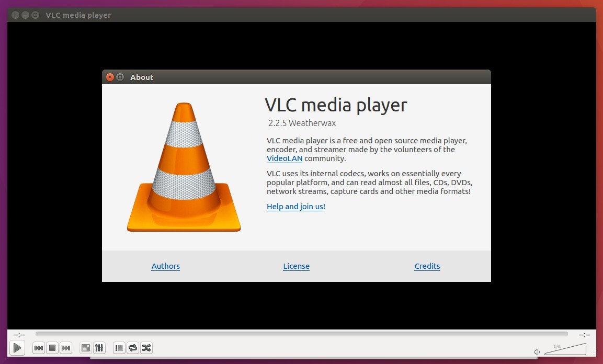Show the playlist view
This screenshot has height=364, width=603.
119,348
